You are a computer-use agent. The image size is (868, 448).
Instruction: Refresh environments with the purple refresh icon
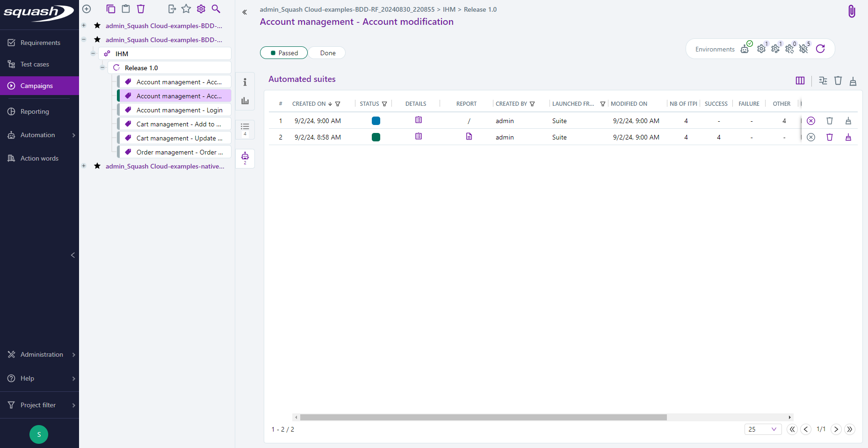[x=821, y=49]
